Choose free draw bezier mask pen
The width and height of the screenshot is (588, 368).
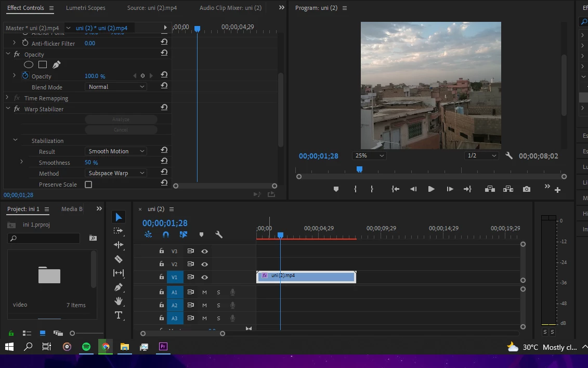(x=56, y=65)
